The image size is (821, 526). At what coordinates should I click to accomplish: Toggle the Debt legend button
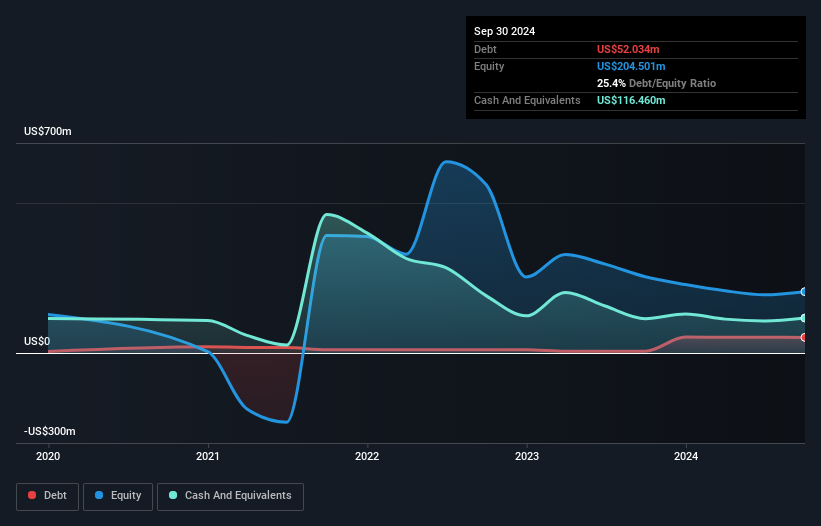click(48, 496)
